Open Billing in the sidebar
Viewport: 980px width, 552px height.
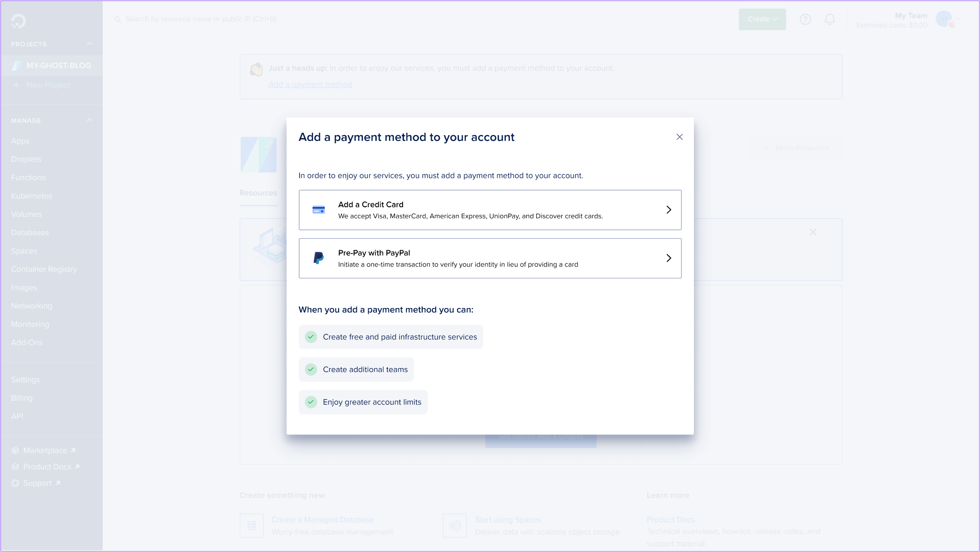[22, 398]
